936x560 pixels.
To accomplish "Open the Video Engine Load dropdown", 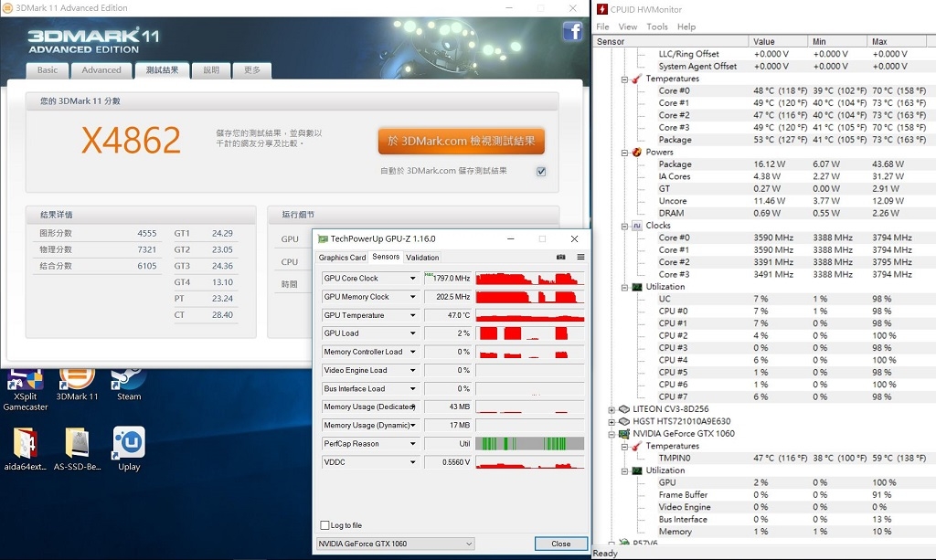I will (x=412, y=370).
